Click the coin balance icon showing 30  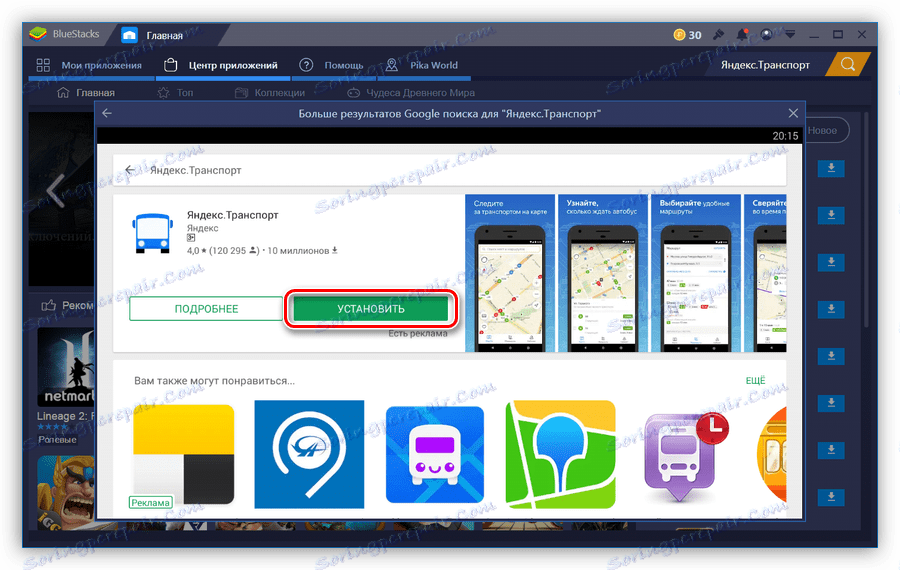pyautogui.click(x=680, y=34)
